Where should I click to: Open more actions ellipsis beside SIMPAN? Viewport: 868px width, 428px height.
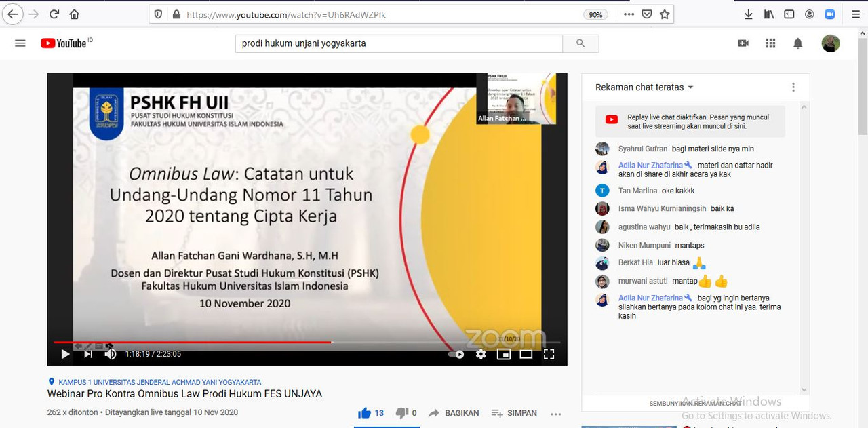(x=556, y=413)
